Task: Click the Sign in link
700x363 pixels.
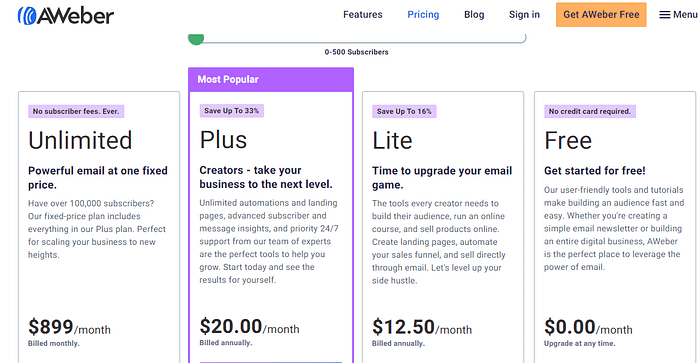Action: (524, 15)
